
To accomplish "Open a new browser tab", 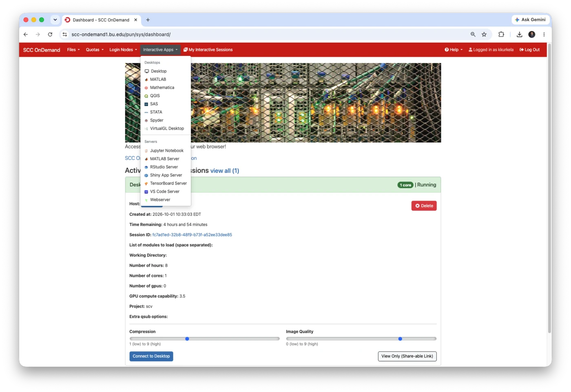I will [148, 20].
